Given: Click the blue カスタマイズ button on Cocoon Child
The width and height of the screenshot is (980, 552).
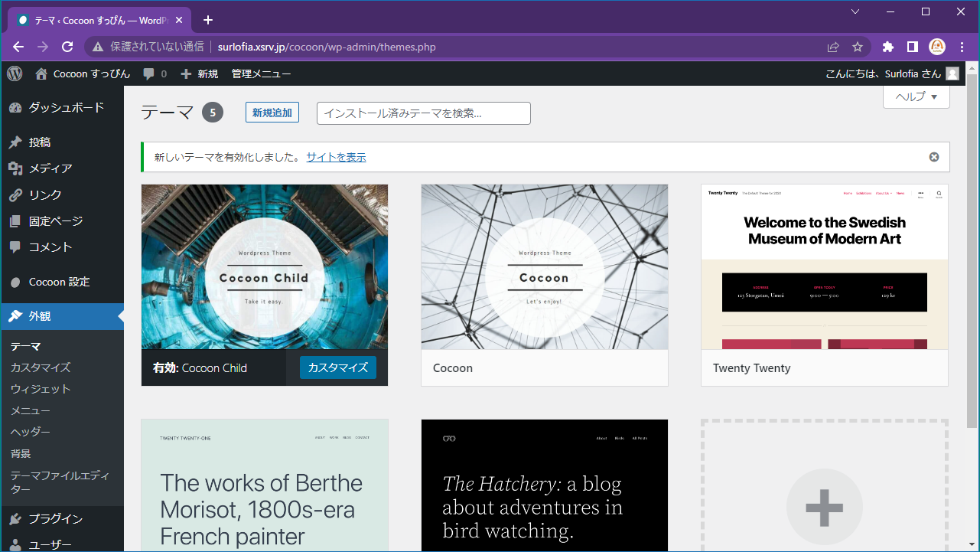Looking at the screenshot, I should 338,367.
